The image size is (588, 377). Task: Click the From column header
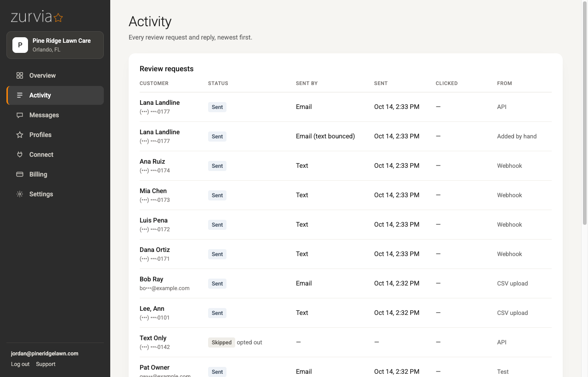click(504, 83)
